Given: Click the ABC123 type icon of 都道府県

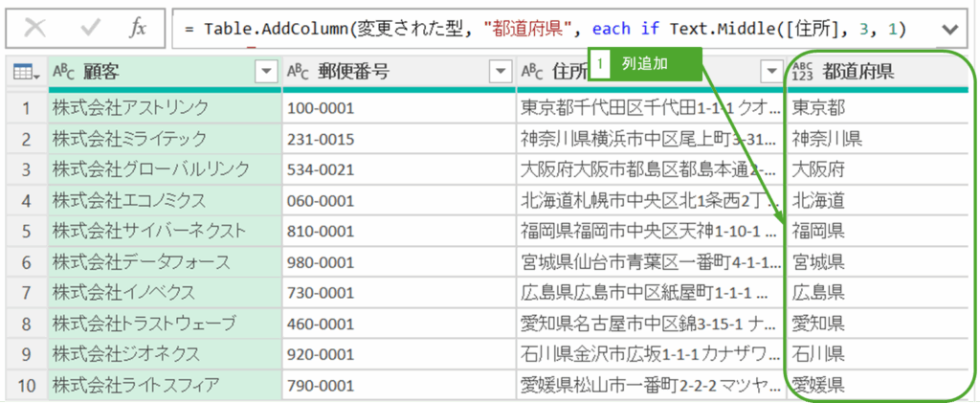Looking at the screenshot, I should 803,72.
